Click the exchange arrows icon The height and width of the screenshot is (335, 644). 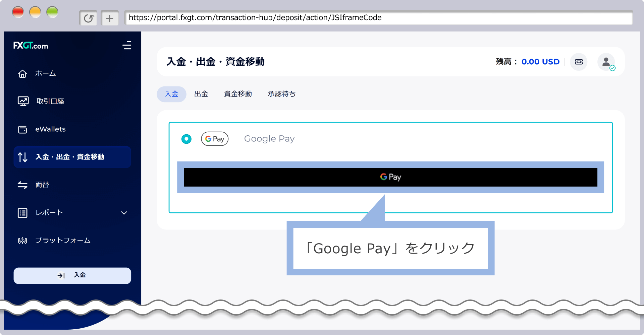pyautogui.click(x=22, y=185)
